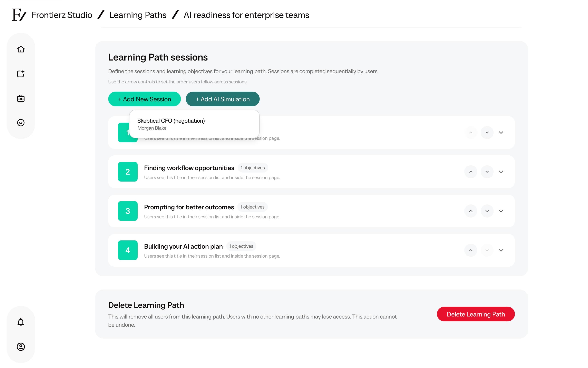Expand session 1 details chevron
The height and width of the screenshot is (368, 588).
click(501, 132)
